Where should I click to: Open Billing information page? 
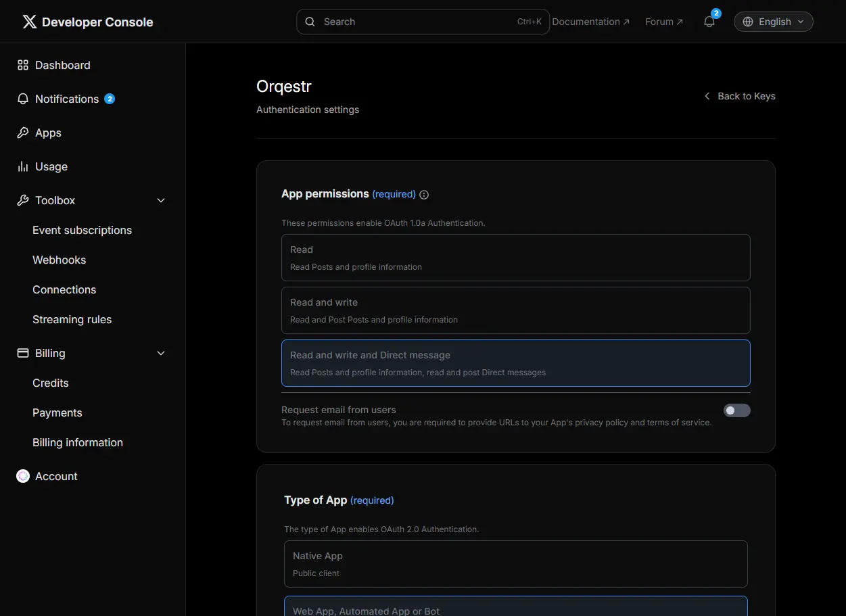78,442
